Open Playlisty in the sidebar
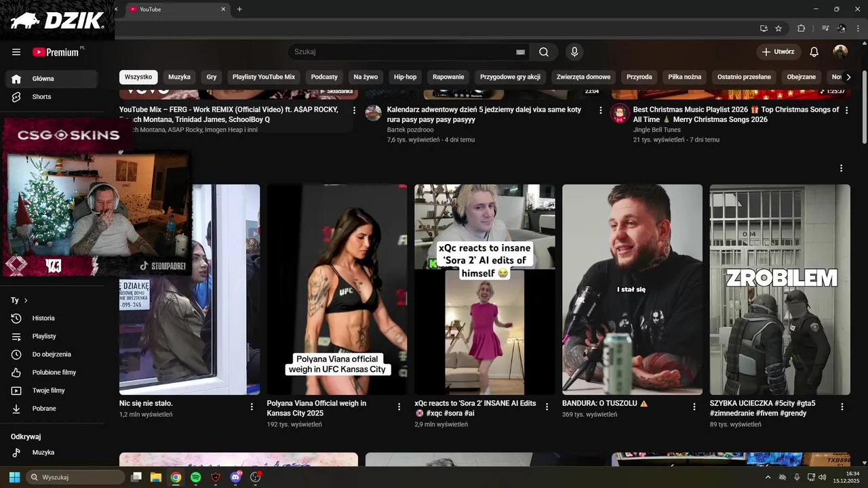Image resolution: width=868 pixels, height=488 pixels. (52, 336)
